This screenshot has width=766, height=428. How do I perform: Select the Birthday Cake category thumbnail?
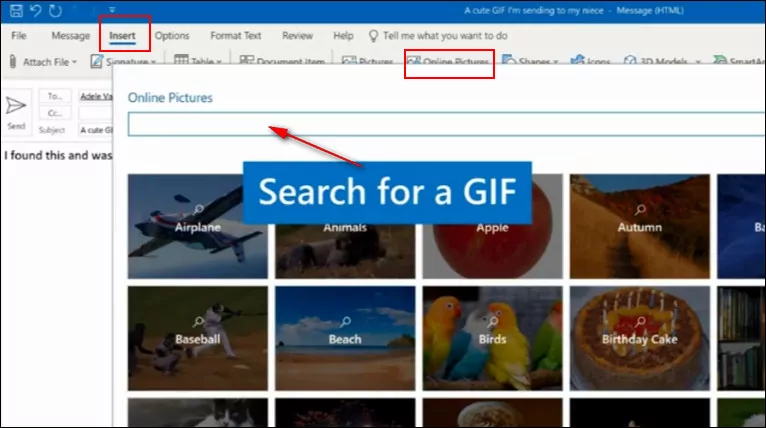639,338
